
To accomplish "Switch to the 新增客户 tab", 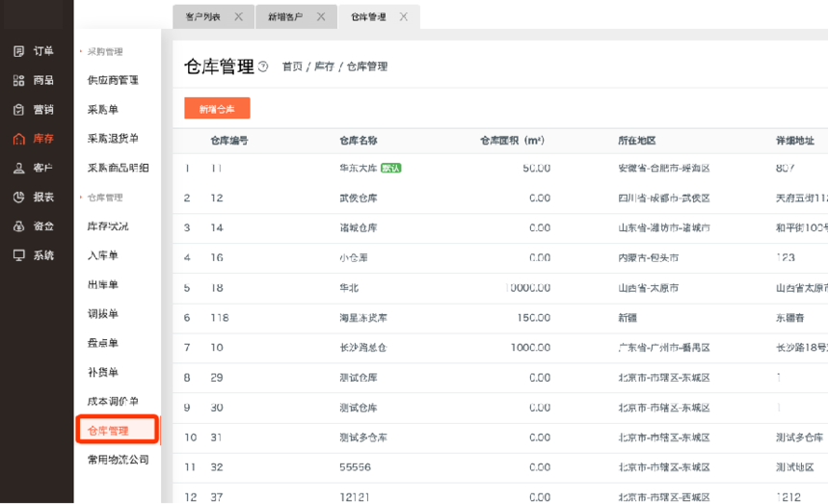I will [x=285, y=17].
